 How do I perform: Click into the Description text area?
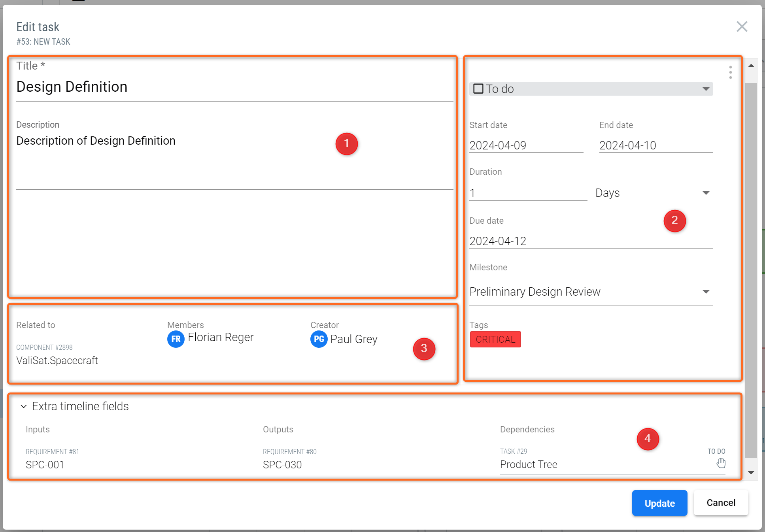click(x=234, y=161)
